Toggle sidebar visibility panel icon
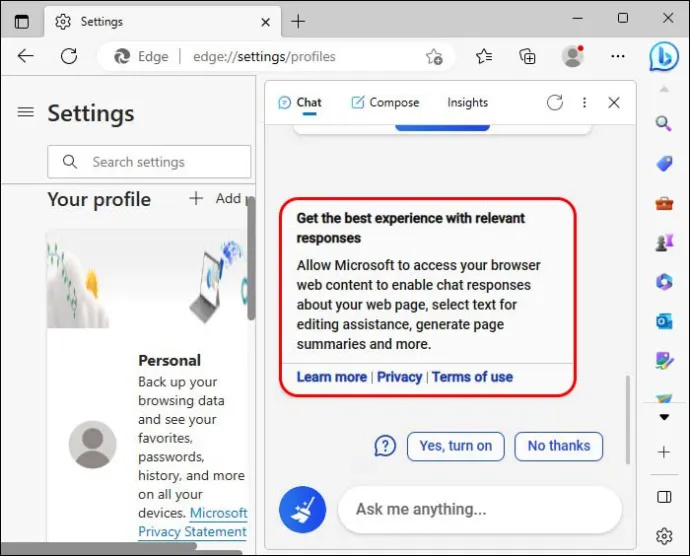 pyautogui.click(x=664, y=497)
